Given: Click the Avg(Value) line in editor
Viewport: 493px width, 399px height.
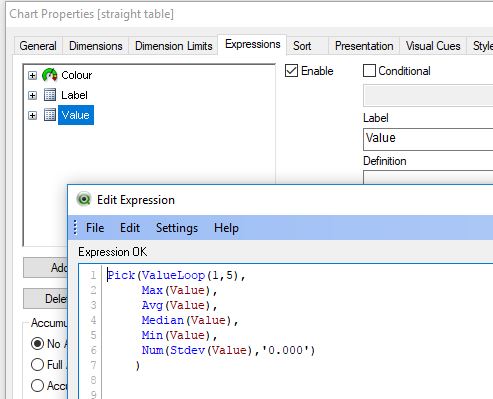Looking at the screenshot, I should (x=179, y=305).
